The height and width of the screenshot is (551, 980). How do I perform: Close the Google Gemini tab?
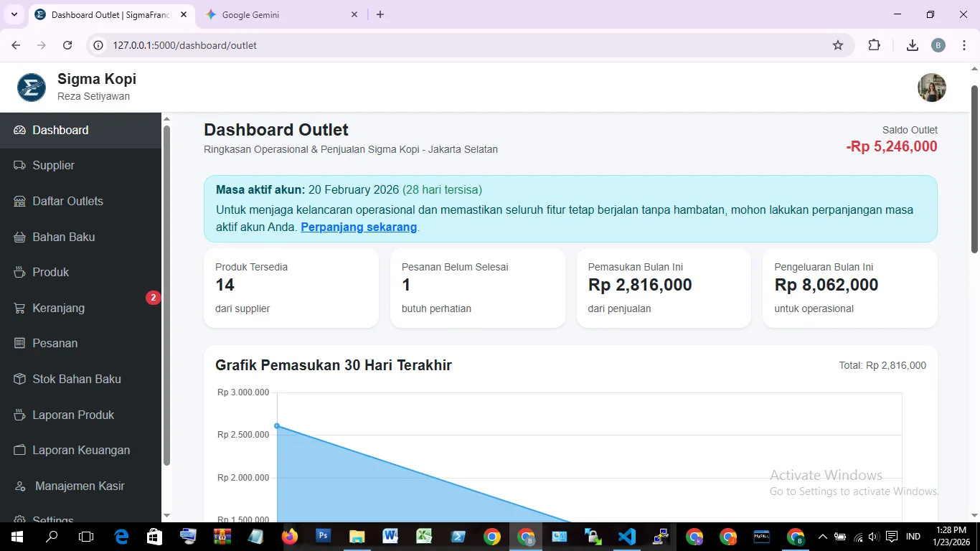(x=354, y=14)
